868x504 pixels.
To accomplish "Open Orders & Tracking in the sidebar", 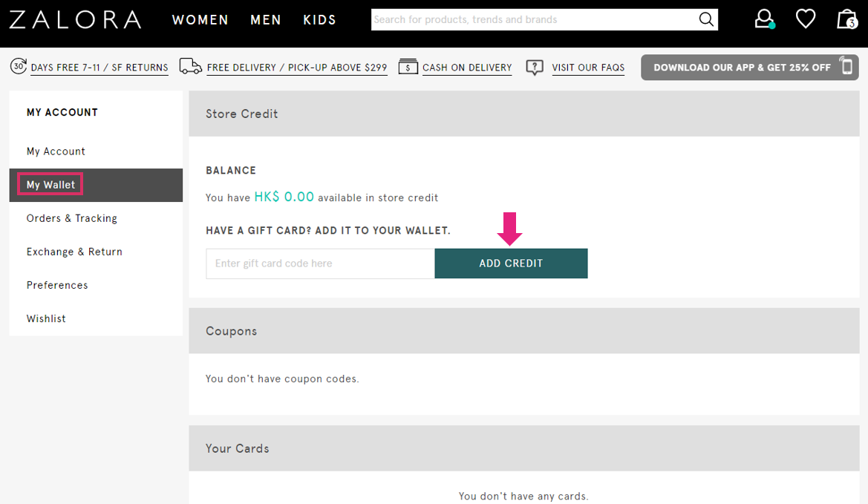I will [x=71, y=217].
